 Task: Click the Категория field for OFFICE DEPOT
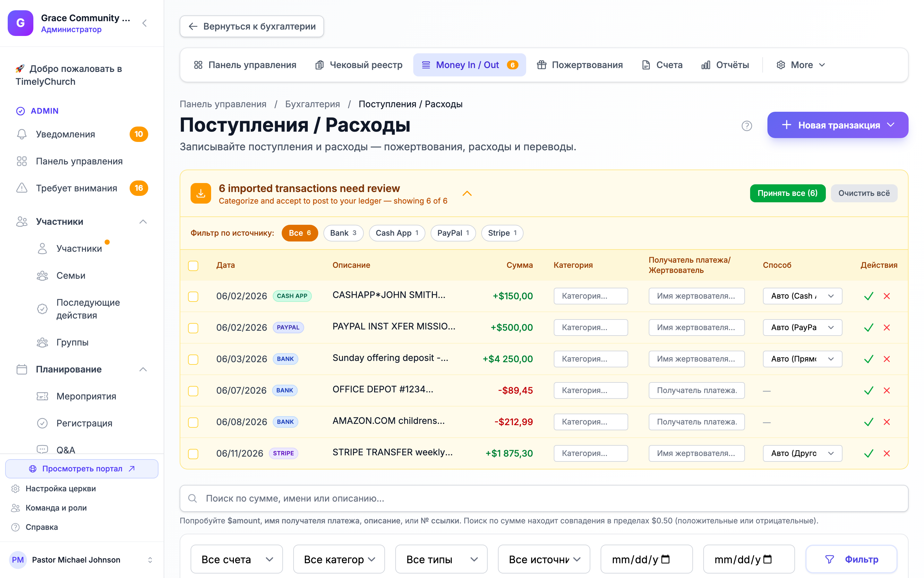(591, 390)
